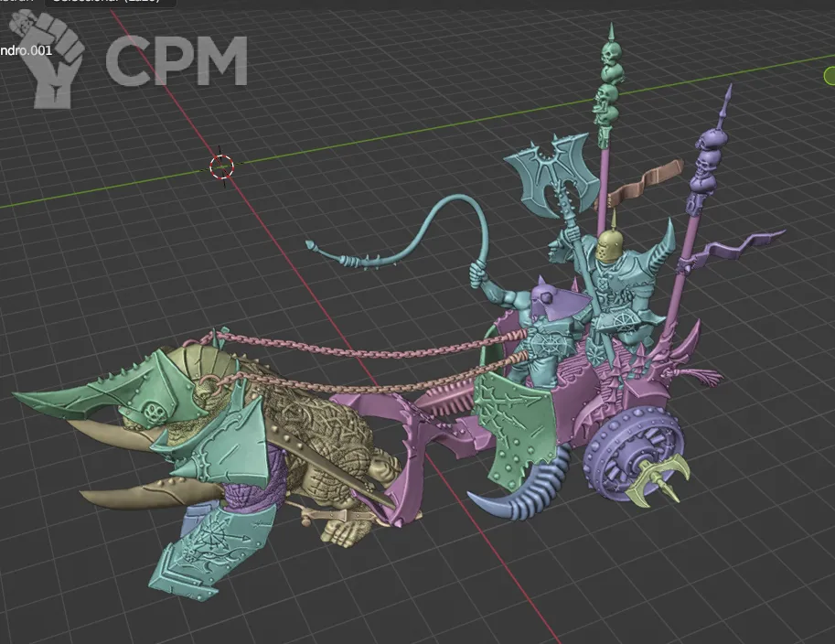Select the teal whip mesh

(x=395, y=220)
